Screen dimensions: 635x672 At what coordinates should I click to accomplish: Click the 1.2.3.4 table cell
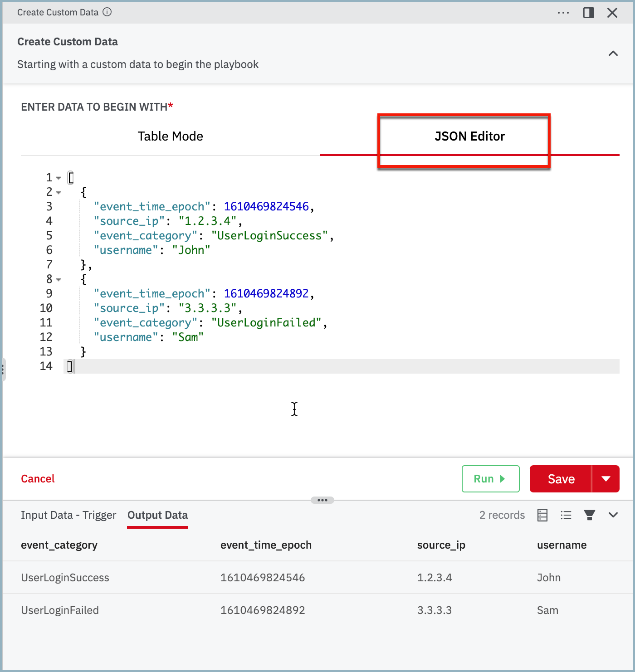point(435,578)
